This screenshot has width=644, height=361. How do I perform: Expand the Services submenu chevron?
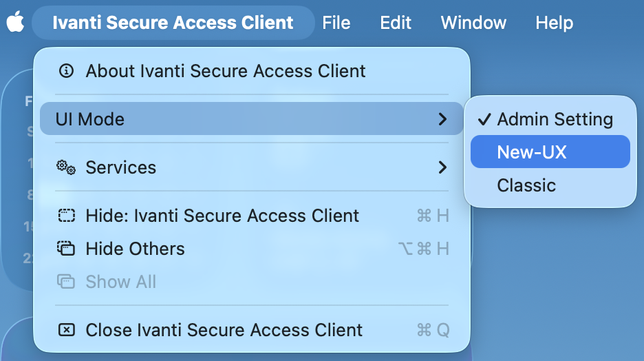click(442, 167)
